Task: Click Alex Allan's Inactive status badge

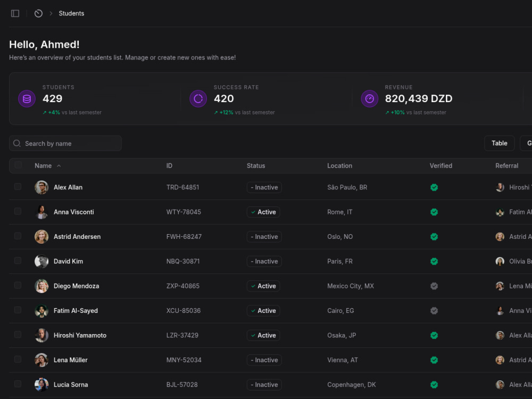Action: coord(264,187)
